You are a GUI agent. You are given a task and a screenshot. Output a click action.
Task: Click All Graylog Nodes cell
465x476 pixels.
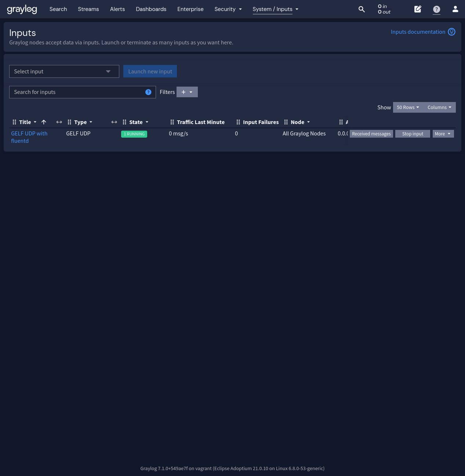click(x=304, y=134)
